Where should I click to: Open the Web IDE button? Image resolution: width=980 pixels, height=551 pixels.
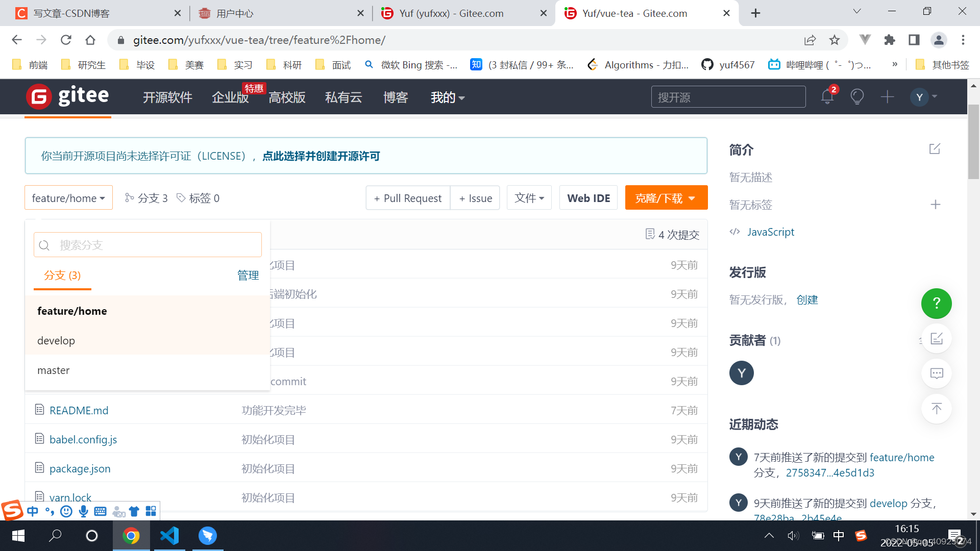point(589,198)
